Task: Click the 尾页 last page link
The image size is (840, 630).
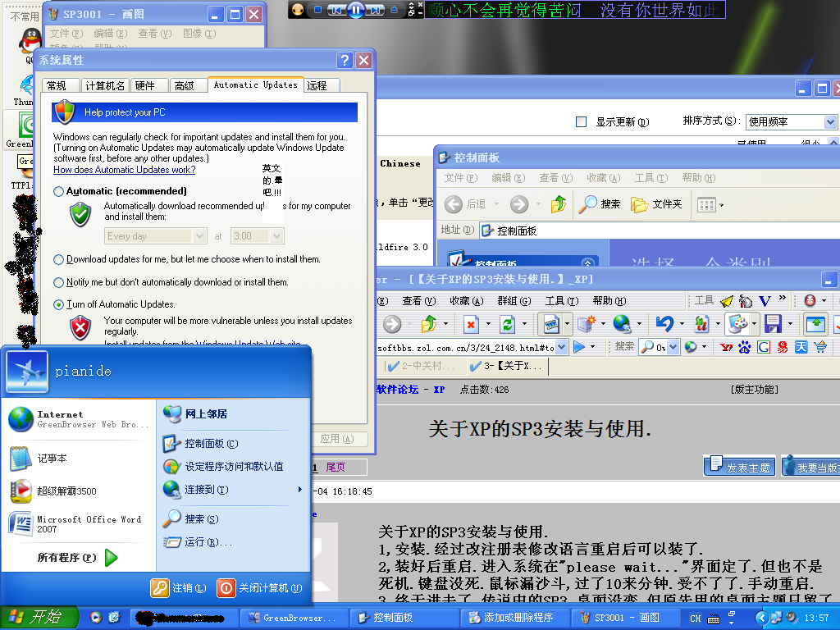Action: (336, 467)
